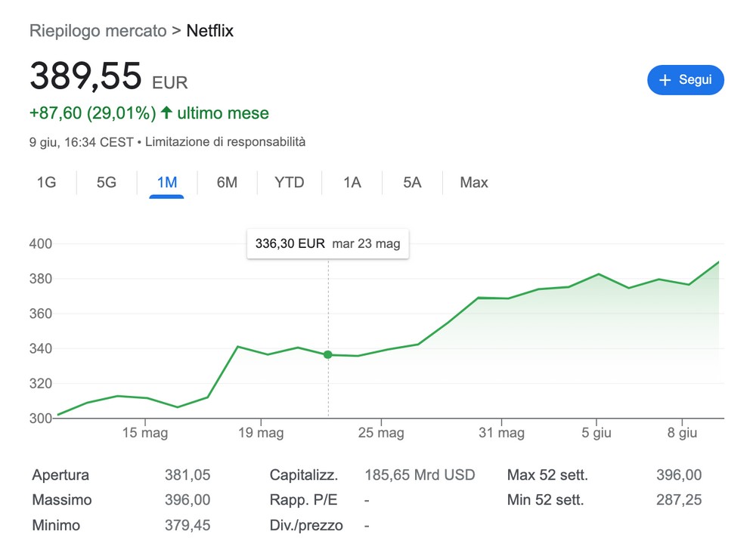Click the 19 mag x-axis date label
This screenshot has width=756, height=547.
(x=261, y=433)
